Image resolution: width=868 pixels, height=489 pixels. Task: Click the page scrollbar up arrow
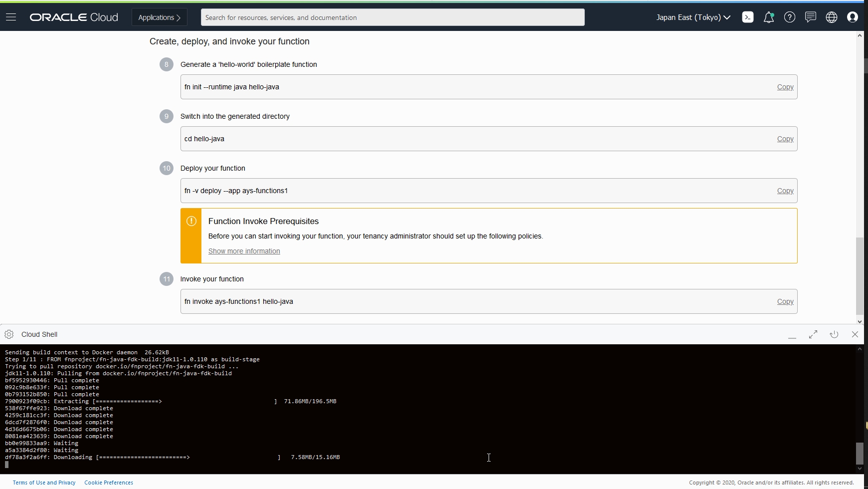pos(860,35)
